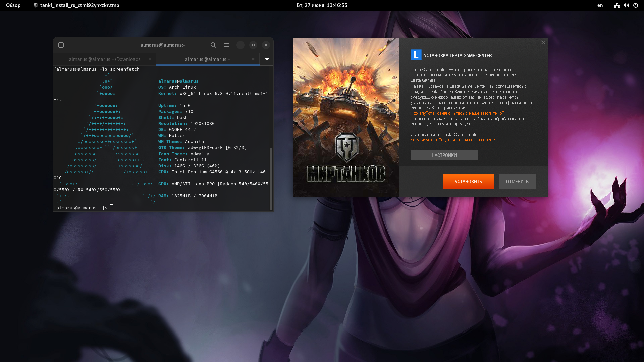Click the 'Font: Cantarell 11' line
The height and width of the screenshot is (362, 644).
[x=182, y=160]
